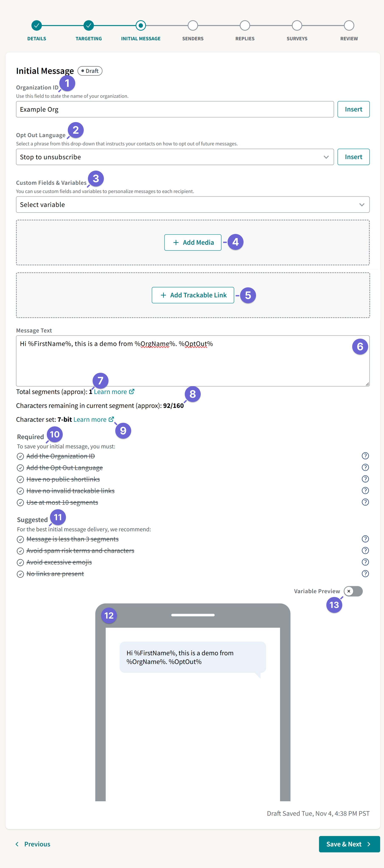The height and width of the screenshot is (868, 384).
Task: Click the help icon beside "No links are present"
Action: tap(365, 573)
